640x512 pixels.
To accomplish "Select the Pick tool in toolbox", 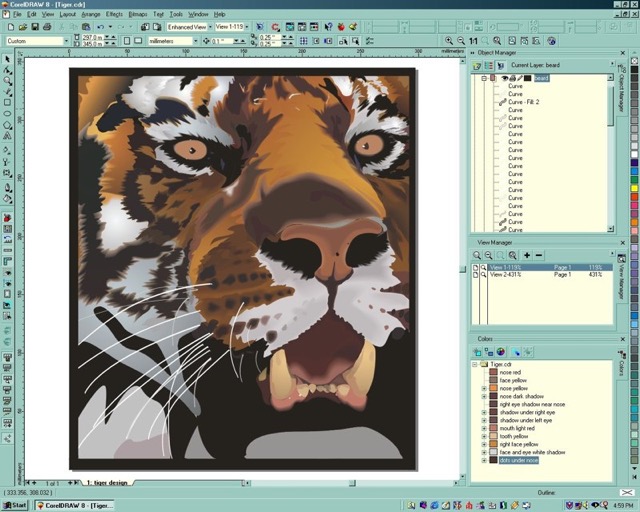I will (x=7, y=60).
